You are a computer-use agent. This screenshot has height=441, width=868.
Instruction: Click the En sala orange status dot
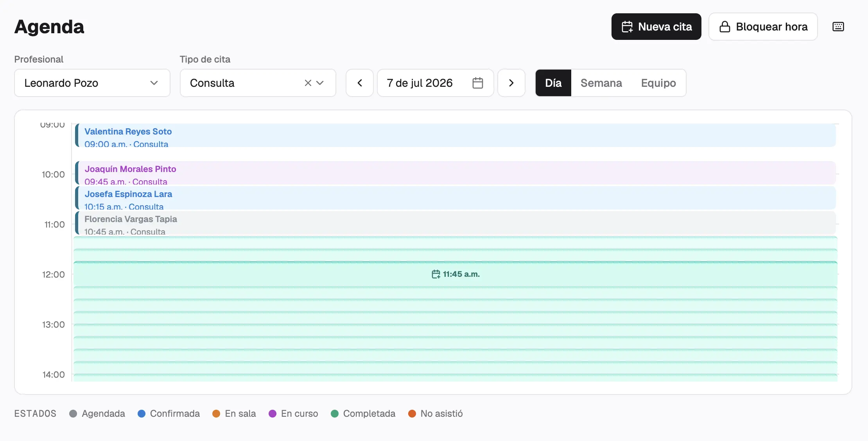pos(216,414)
